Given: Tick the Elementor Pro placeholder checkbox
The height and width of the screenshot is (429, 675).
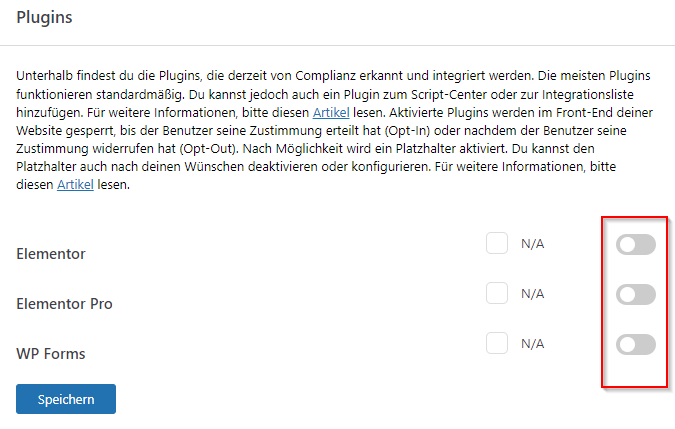Looking at the screenshot, I should pyautogui.click(x=497, y=293).
